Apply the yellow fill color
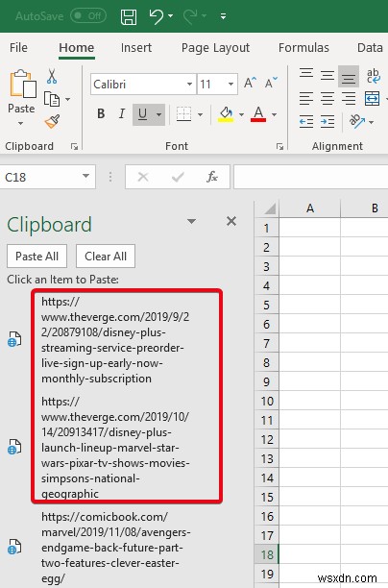Viewport: 388px width, 588px height. [x=226, y=114]
